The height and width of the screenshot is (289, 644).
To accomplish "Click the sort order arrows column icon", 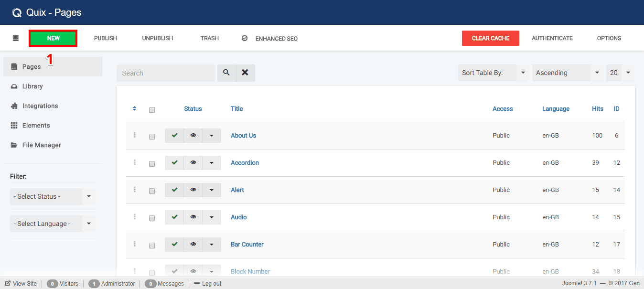I will [135, 108].
